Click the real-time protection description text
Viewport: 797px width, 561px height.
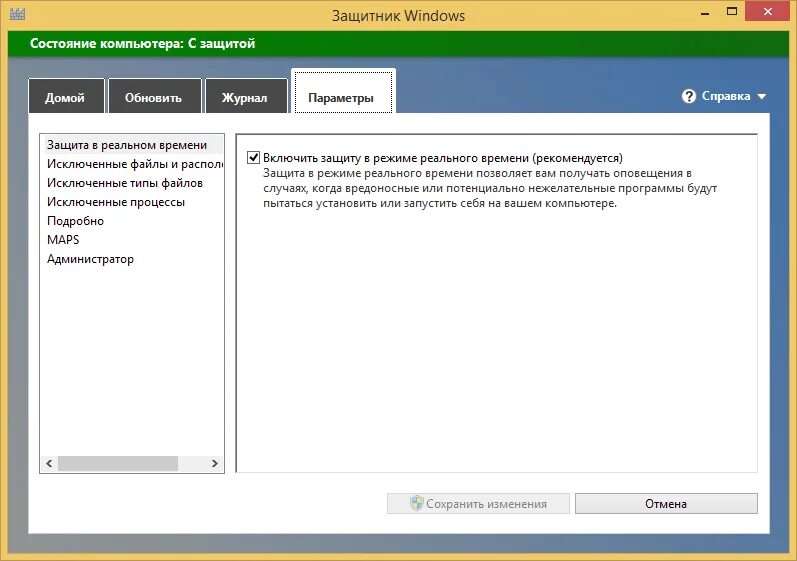[490, 189]
